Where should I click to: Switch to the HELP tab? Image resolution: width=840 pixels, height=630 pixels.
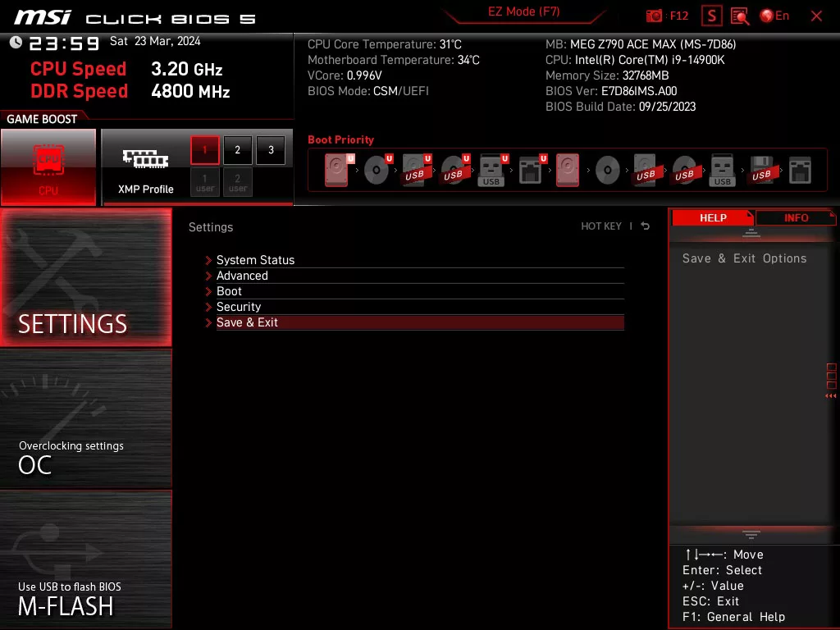pyautogui.click(x=713, y=217)
